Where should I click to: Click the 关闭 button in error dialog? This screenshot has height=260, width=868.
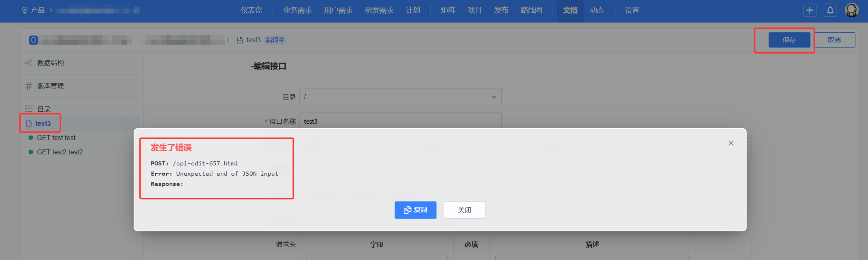[465, 210]
